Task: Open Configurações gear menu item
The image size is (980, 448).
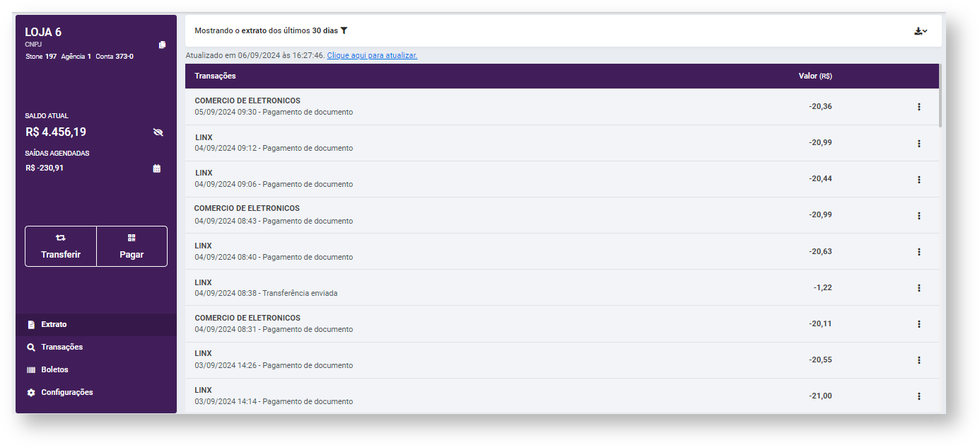Action: click(66, 393)
